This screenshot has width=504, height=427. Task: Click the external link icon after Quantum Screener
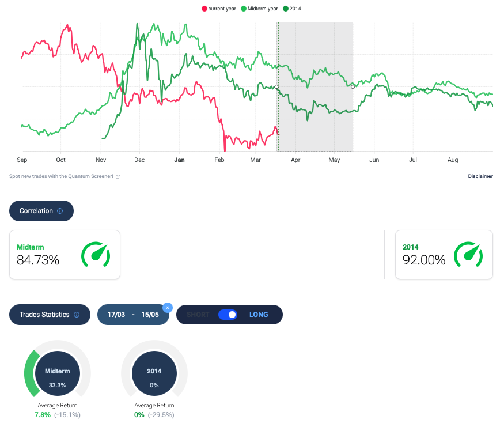click(x=118, y=176)
